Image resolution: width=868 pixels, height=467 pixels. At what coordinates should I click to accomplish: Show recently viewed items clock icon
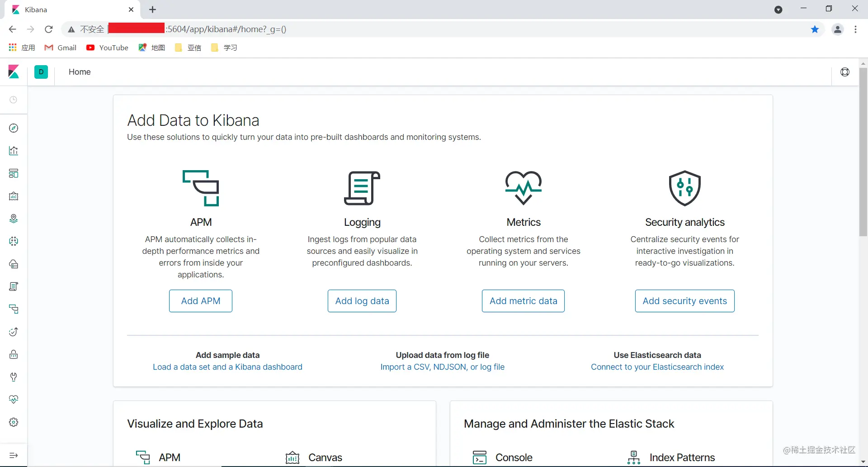[x=14, y=100]
